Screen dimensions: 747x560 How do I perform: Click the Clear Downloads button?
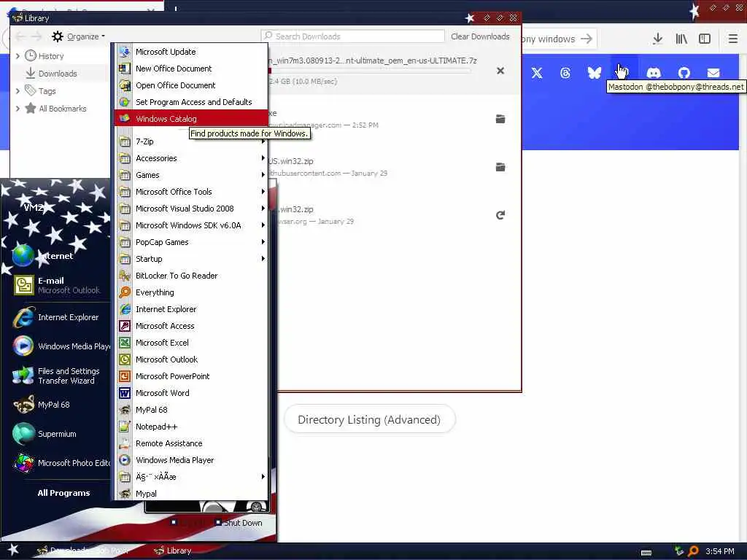tap(480, 36)
